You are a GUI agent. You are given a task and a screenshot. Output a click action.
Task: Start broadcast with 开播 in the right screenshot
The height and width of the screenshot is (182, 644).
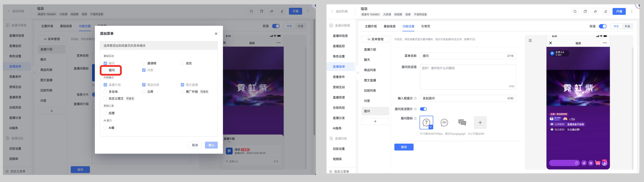point(619,11)
